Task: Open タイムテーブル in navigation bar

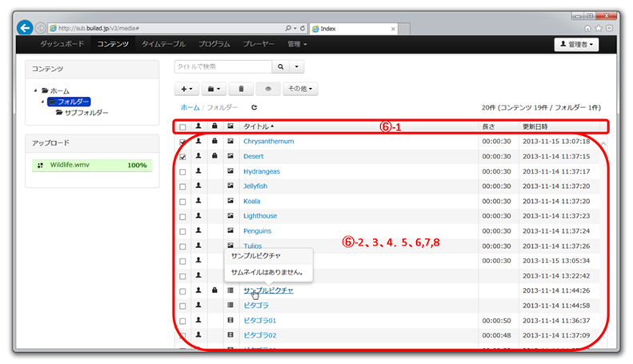Action: tap(163, 44)
